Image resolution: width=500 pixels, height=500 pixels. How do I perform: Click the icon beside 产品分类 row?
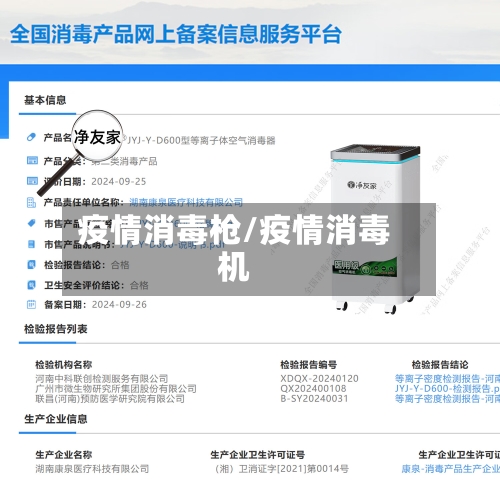click(32, 160)
